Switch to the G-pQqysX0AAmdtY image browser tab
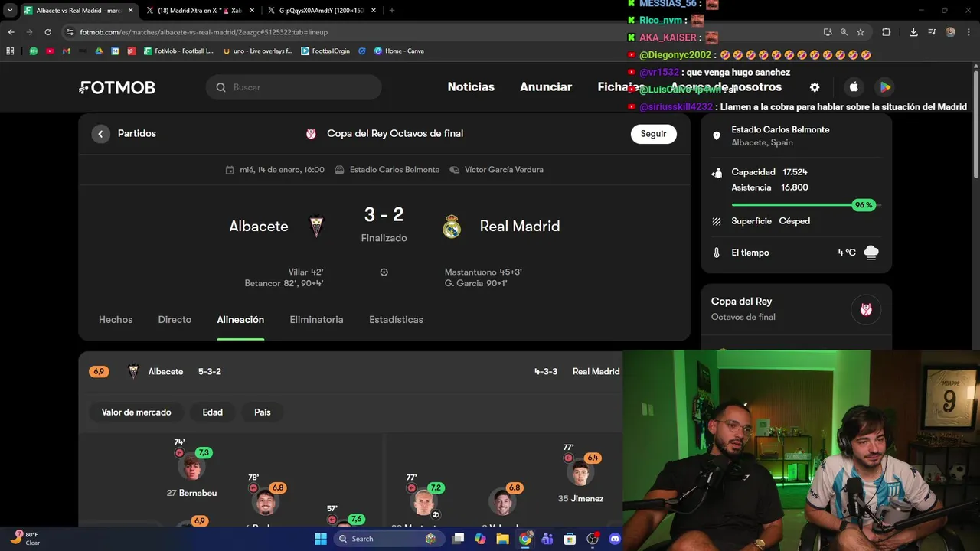 322,11
